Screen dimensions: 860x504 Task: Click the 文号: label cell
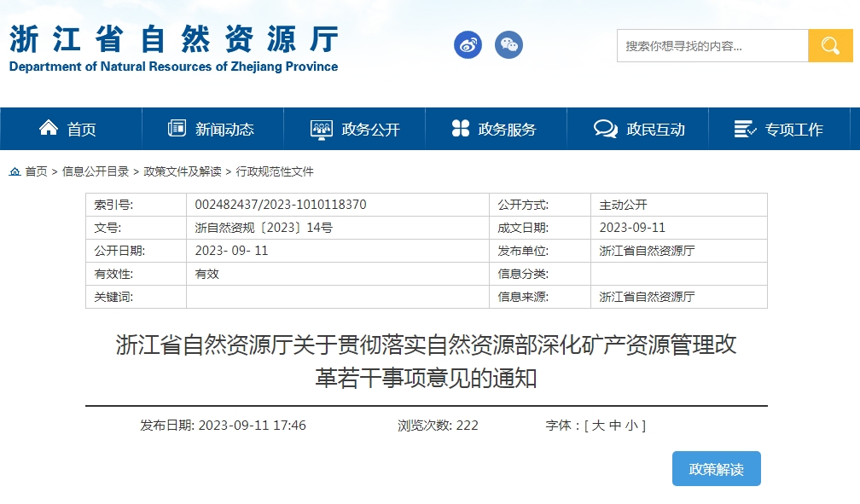[136, 228]
